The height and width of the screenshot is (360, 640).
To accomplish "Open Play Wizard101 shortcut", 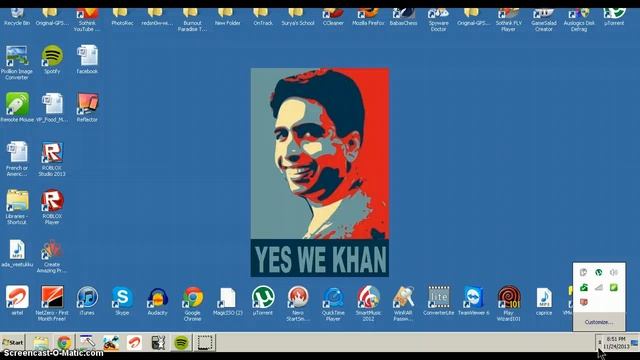I will pyautogui.click(x=509, y=304).
